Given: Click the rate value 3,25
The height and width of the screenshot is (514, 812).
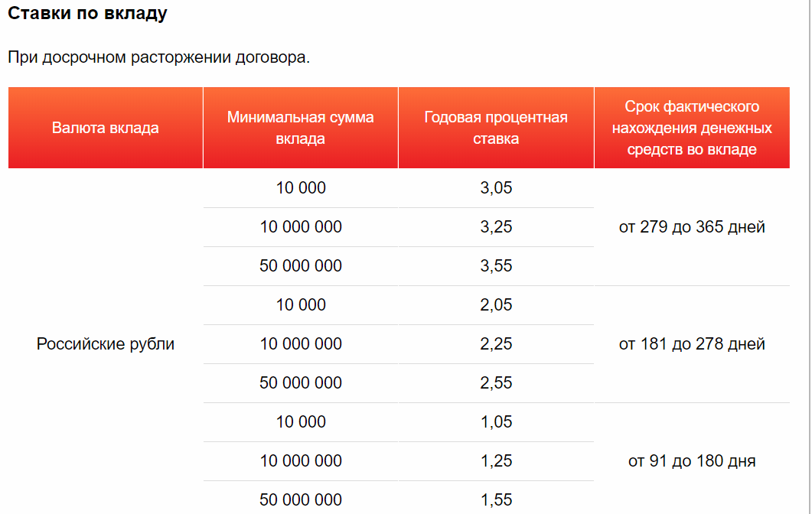Looking at the screenshot, I should (x=496, y=226).
